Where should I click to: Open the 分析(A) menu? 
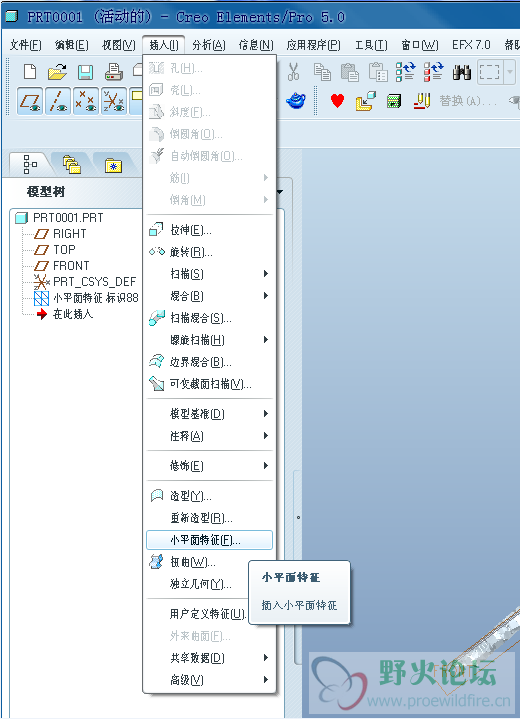[x=209, y=45]
